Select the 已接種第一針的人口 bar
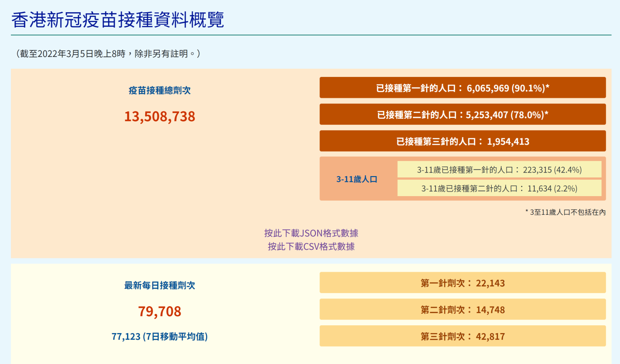620x364 pixels. (x=462, y=88)
